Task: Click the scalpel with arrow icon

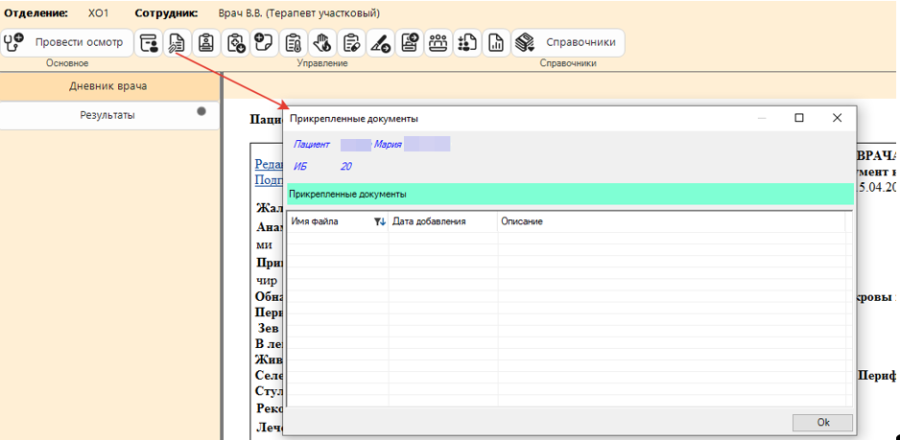Action: click(380, 42)
